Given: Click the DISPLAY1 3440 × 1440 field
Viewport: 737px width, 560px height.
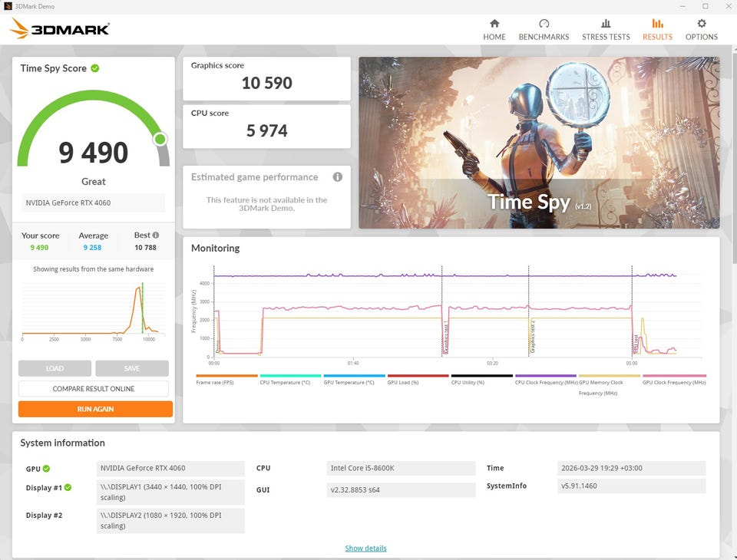Looking at the screenshot, I should [170, 492].
